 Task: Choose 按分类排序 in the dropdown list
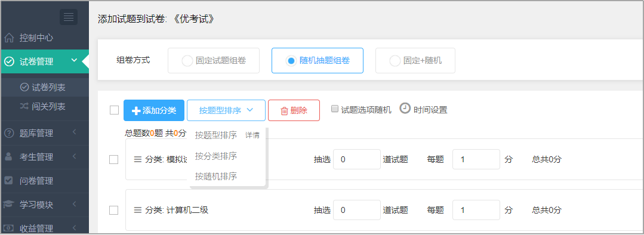pyautogui.click(x=216, y=156)
